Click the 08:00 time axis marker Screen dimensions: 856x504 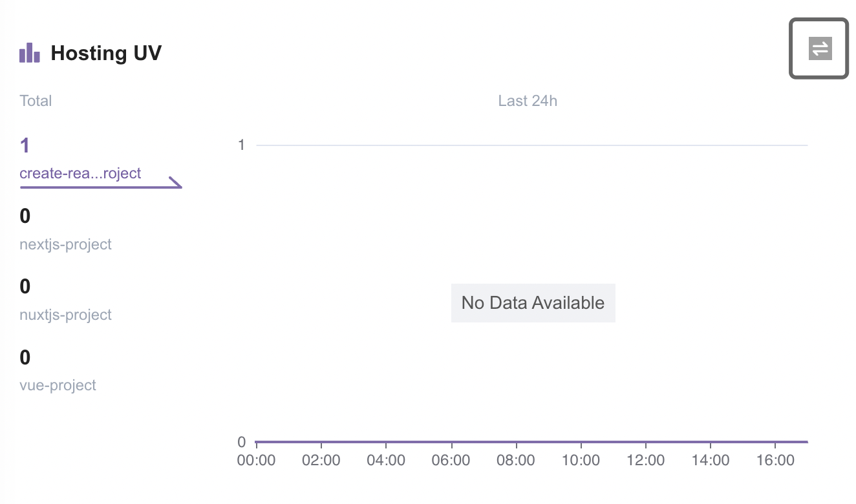coord(516,460)
